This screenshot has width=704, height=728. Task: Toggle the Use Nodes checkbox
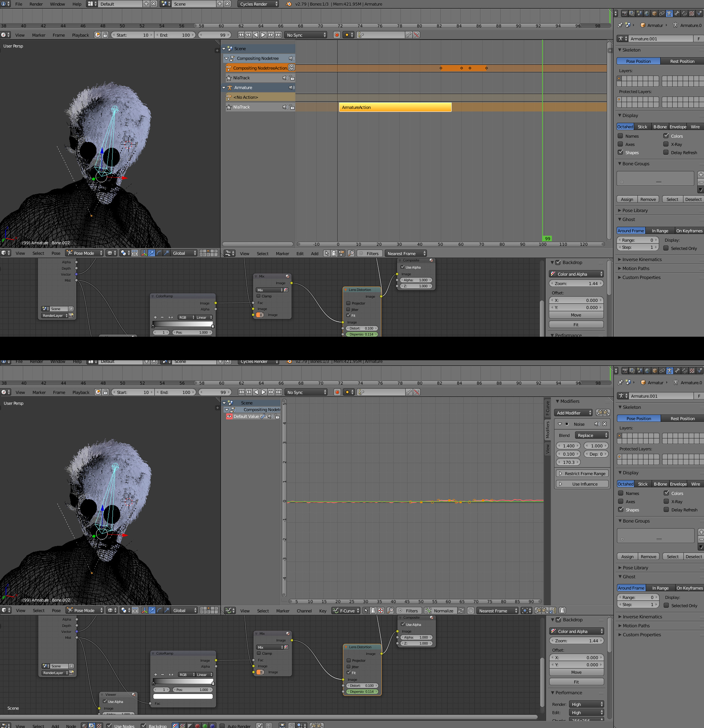coord(109,726)
